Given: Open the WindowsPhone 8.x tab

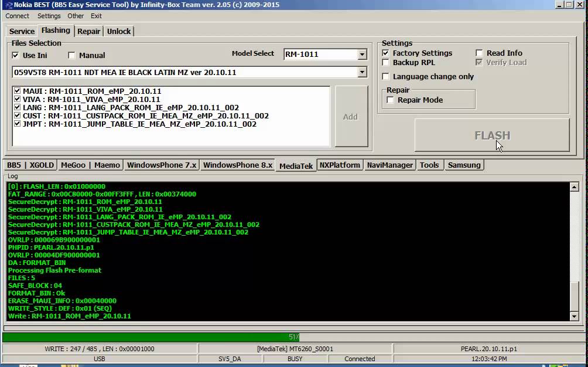Looking at the screenshot, I should (238, 165).
